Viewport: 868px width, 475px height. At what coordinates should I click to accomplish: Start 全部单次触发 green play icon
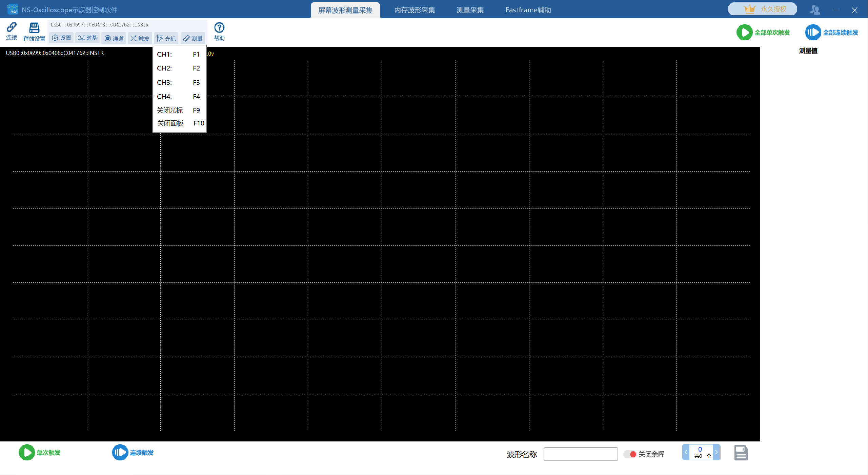point(744,33)
